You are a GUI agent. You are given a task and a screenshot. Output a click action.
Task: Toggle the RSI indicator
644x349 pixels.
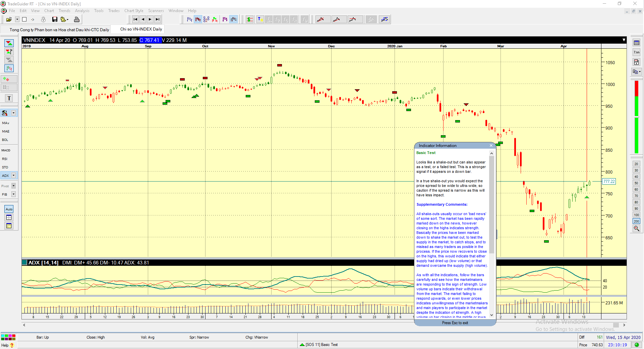point(5,159)
